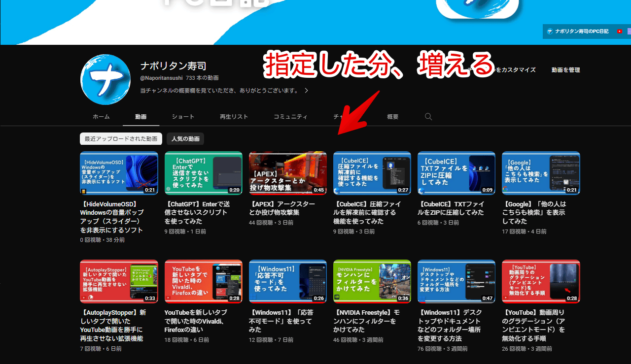631x364 pixels.
Task: Click the 動画を管理 button
Action: (565, 70)
